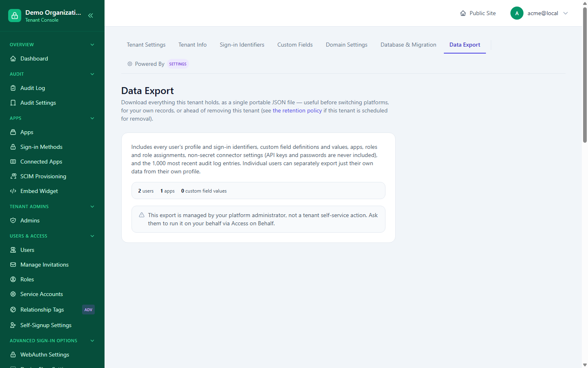Go to the Domain Settings tab

(347, 45)
